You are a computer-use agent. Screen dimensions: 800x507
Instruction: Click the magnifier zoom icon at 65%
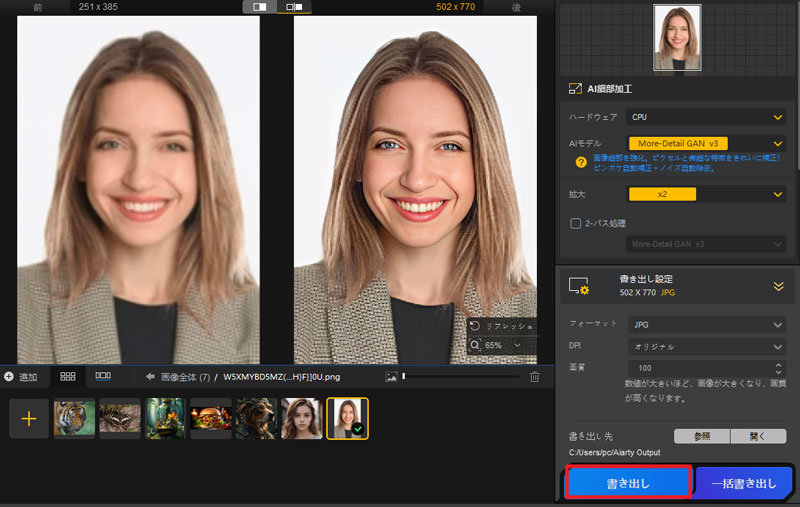[x=475, y=345]
